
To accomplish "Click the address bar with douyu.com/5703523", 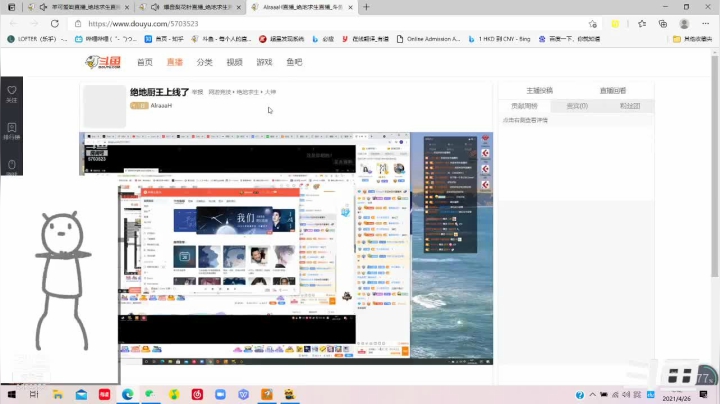I will click(x=335, y=23).
